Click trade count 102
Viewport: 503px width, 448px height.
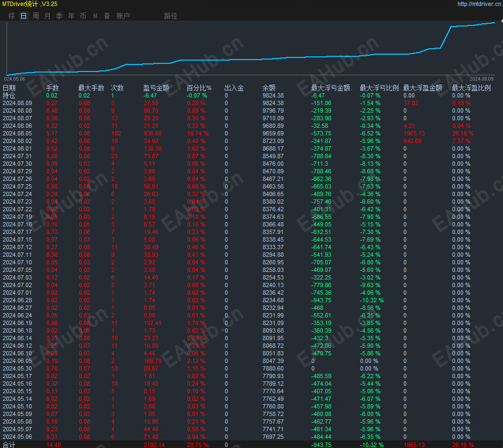[x=116, y=133]
